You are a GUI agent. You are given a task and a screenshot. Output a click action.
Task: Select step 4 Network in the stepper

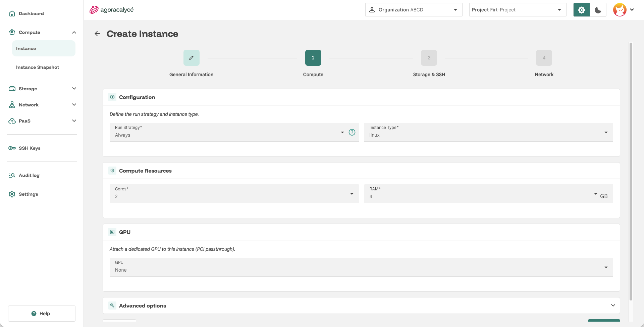pyautogui.click(x=544, y=58)
